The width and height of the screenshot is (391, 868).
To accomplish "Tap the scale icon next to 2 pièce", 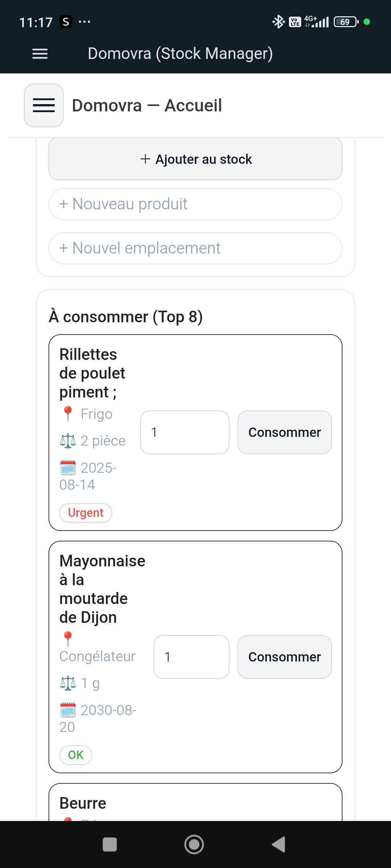I will click(x=68, y=441).
